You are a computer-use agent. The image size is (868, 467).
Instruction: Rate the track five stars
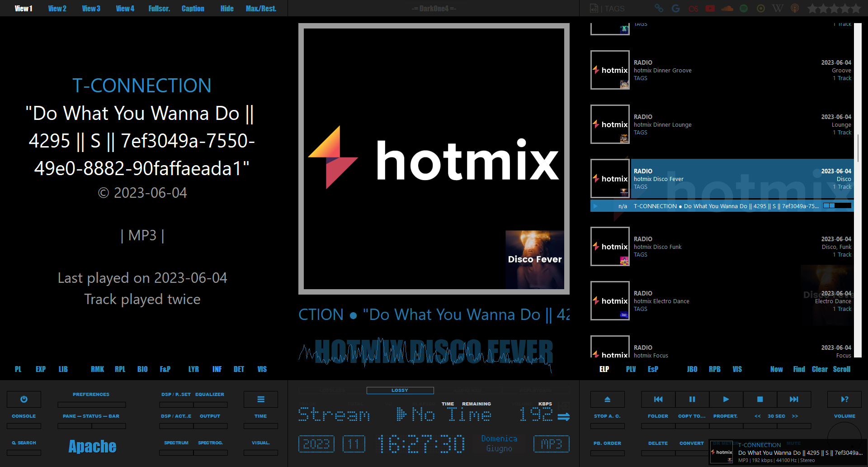(x=855, y=8)
